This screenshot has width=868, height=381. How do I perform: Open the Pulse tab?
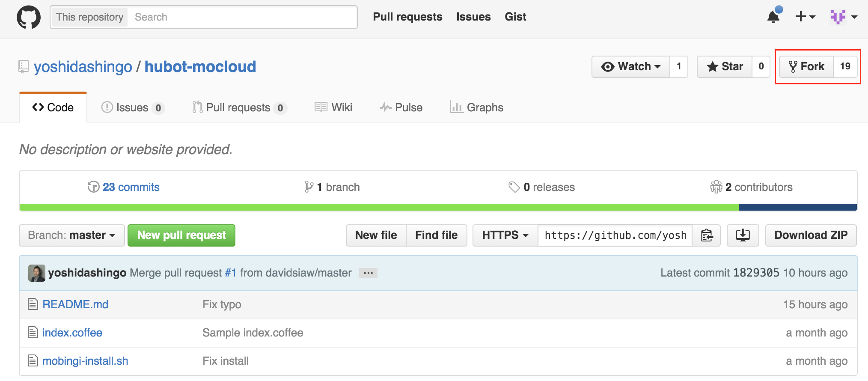(401, 107)
